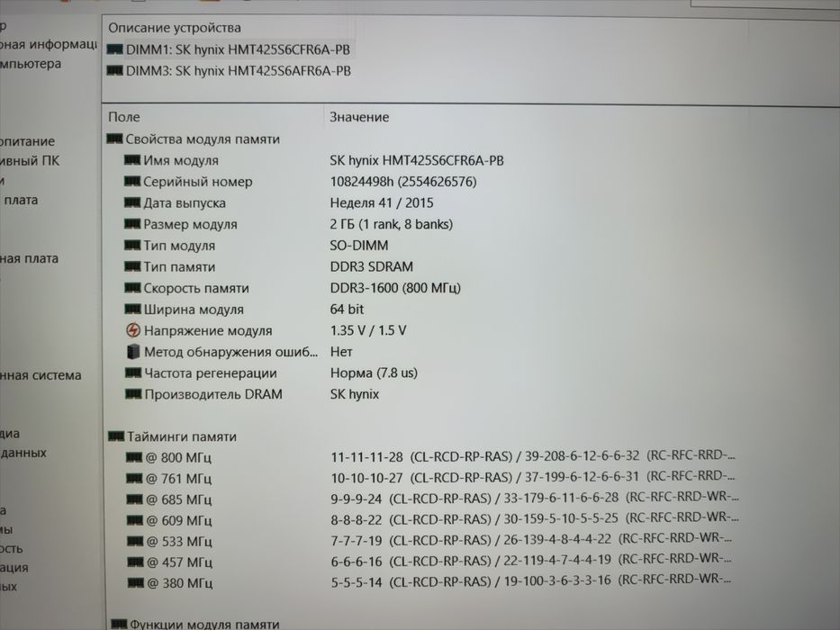Image resolution: width=840 pixels, height=630 pixels.
Task: Click the 64 bit value
Action: click(x=348, y=309)
